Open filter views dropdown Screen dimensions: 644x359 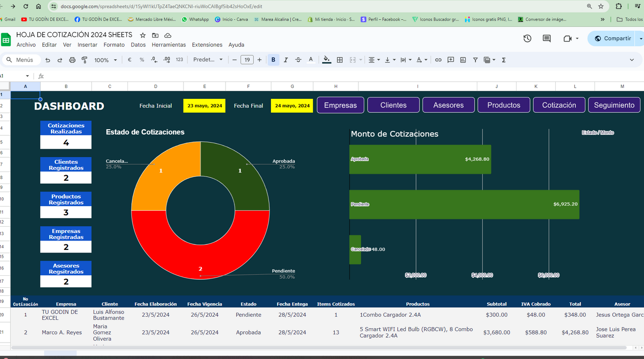tap(489, 60)
